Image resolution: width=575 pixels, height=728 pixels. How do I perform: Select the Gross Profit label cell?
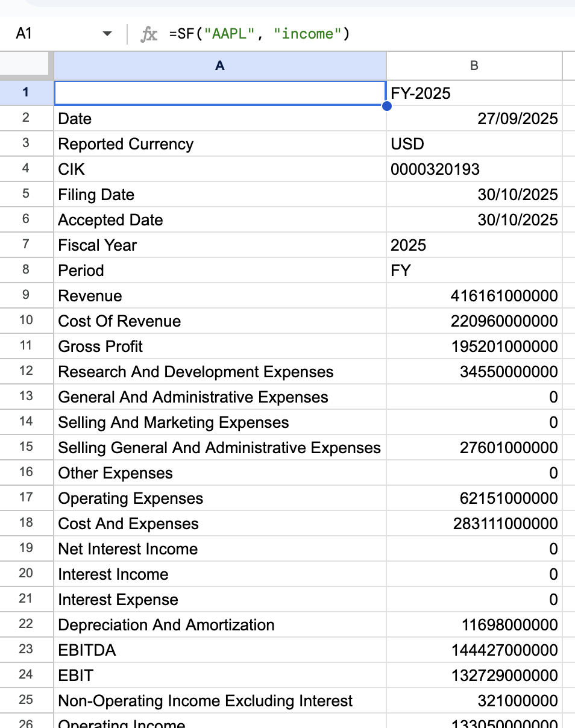[x=220, y=346]
